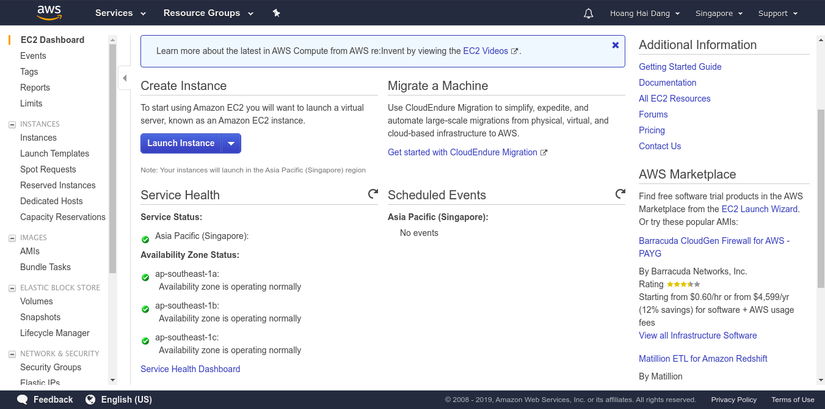Viewport: 825px width, 409px height.
Task: Click the pin shortcut icon in navbar
Action: point(276,14)
